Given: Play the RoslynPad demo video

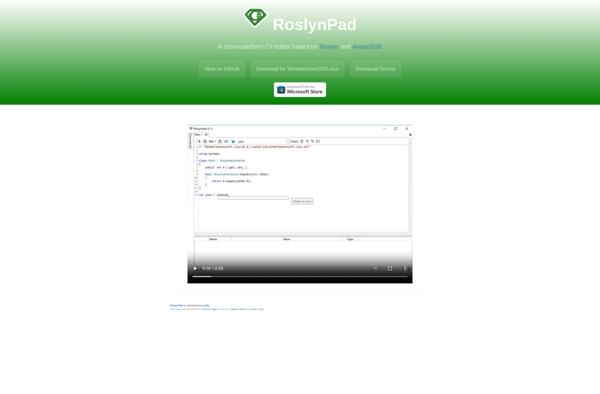Looking at the screenshot, I should click(x=195, y=269).
